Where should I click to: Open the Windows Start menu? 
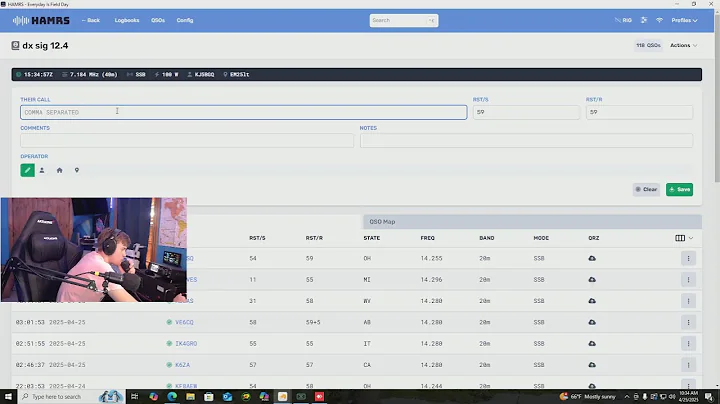(8, 397)
